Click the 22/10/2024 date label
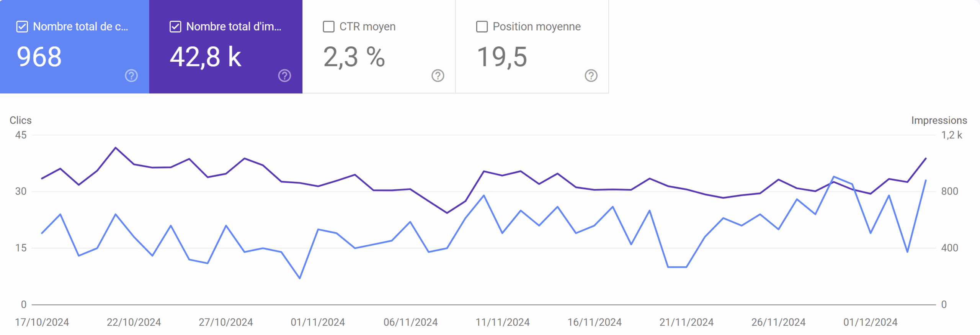The height and width of the screenshot is (335, 980). point(134,322)
